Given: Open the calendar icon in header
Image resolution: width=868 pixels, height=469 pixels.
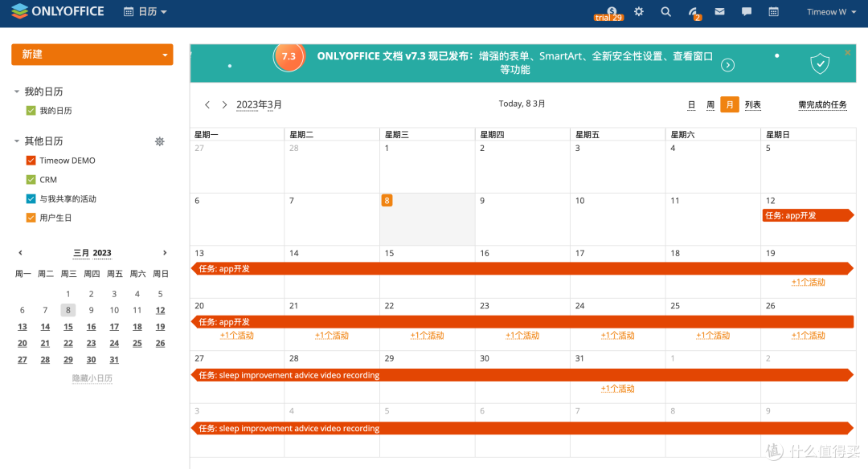Looking at the screenshot, I should tap(773, 11).
